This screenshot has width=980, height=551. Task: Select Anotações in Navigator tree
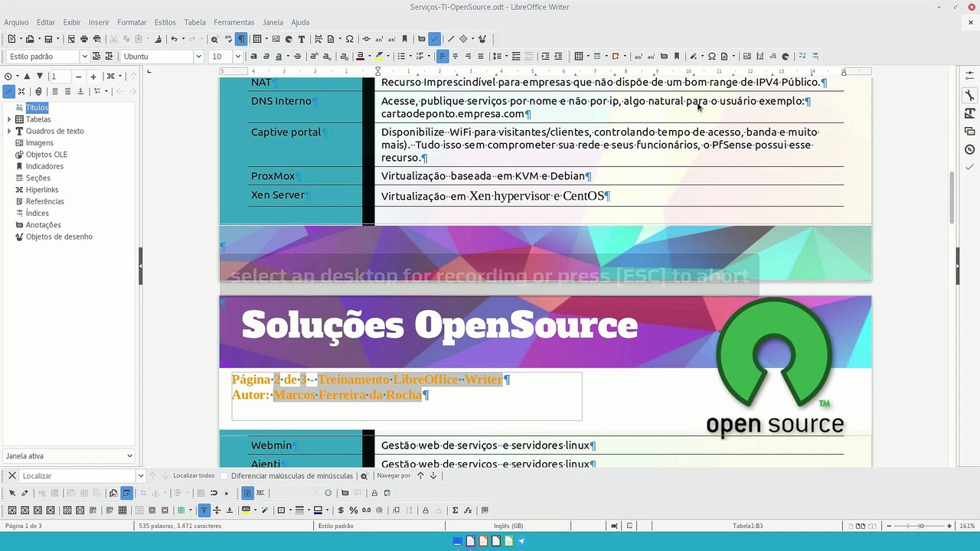(x=44, y=225)
